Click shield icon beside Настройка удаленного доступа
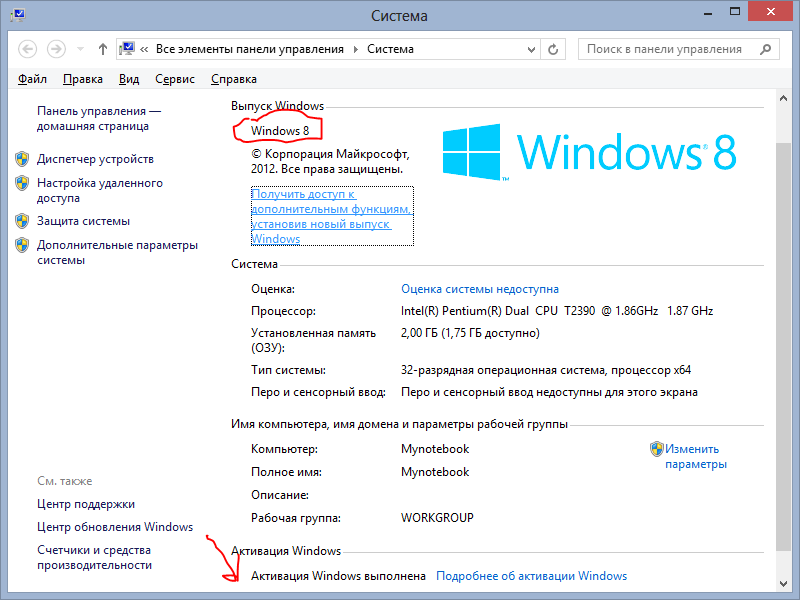Viewport: 800px width, 600px height. [22, 183]
